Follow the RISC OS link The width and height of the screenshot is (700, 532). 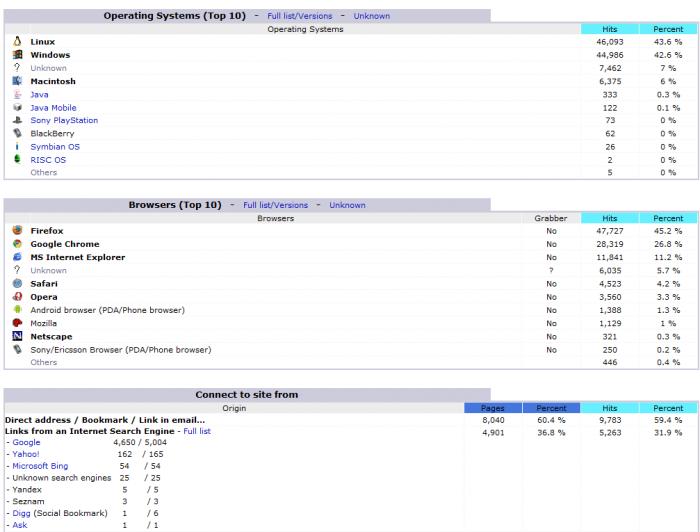[x=48, y=160]
